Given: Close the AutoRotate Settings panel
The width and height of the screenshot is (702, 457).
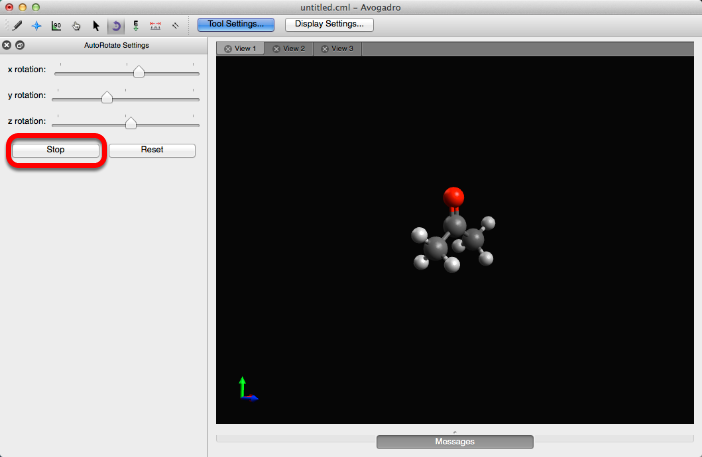Looking at the screenshot, I should pyautogui.click(x=7, y=46).
